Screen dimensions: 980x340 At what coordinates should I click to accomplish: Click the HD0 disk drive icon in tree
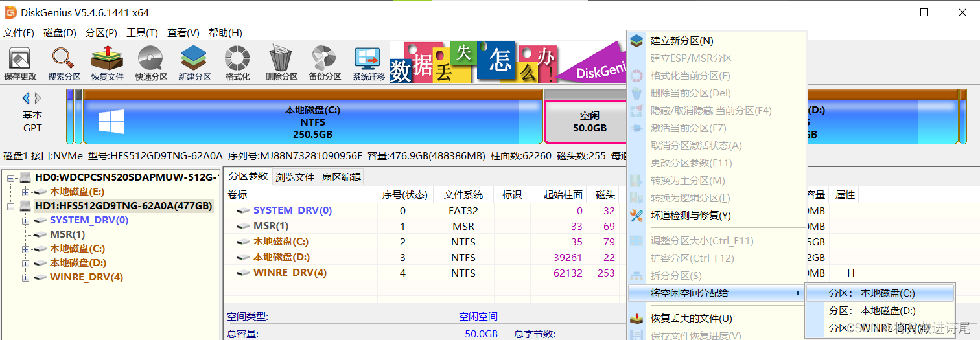coord(25,177)
